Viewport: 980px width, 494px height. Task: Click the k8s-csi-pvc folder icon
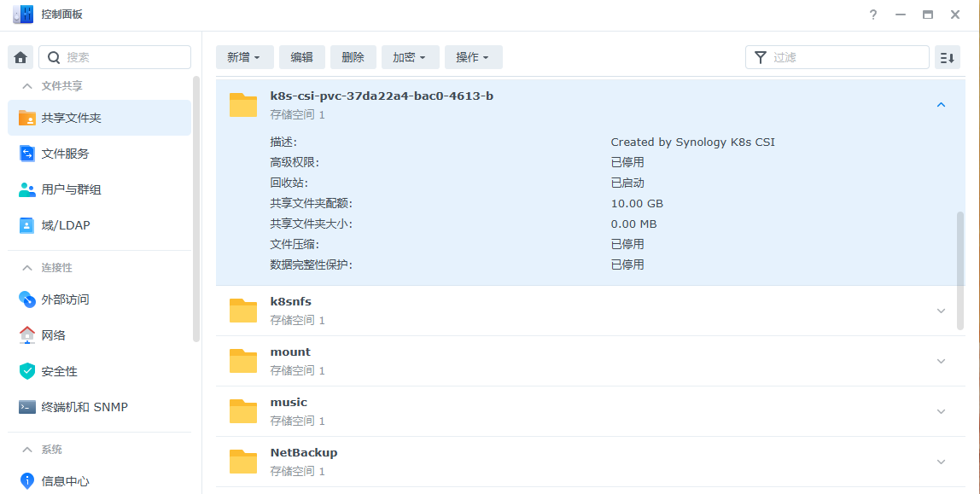click(x=243, y=105)
